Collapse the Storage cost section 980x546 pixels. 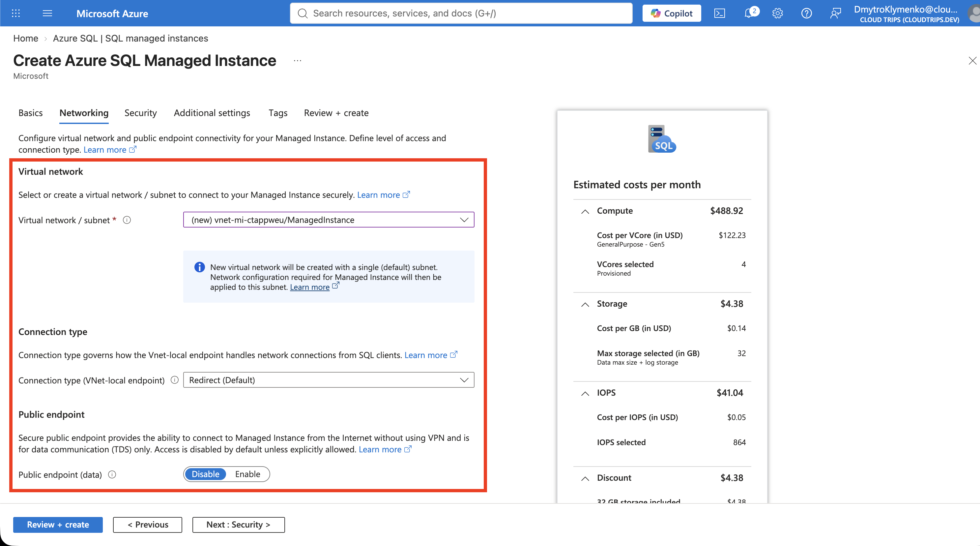pos(585,304)
